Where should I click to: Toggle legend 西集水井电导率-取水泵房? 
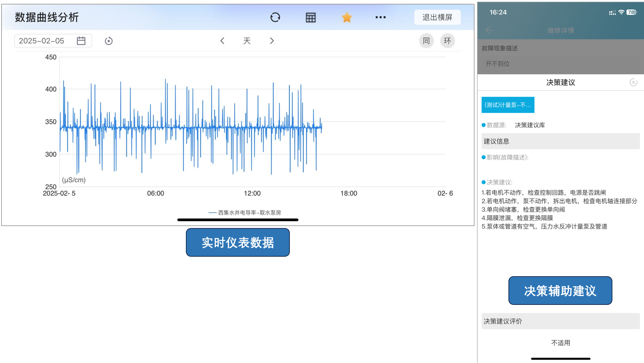click(x=245, y=213)
